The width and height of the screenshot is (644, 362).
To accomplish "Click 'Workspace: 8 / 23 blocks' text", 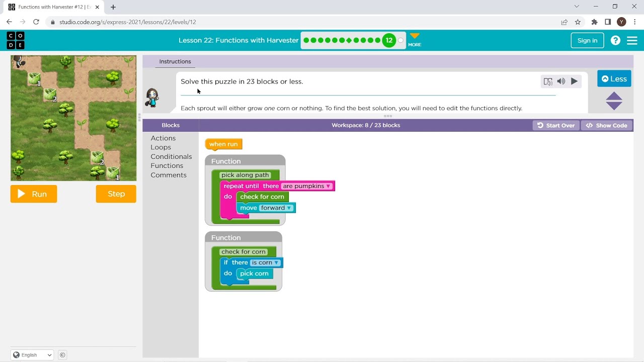I will point(366,125).
